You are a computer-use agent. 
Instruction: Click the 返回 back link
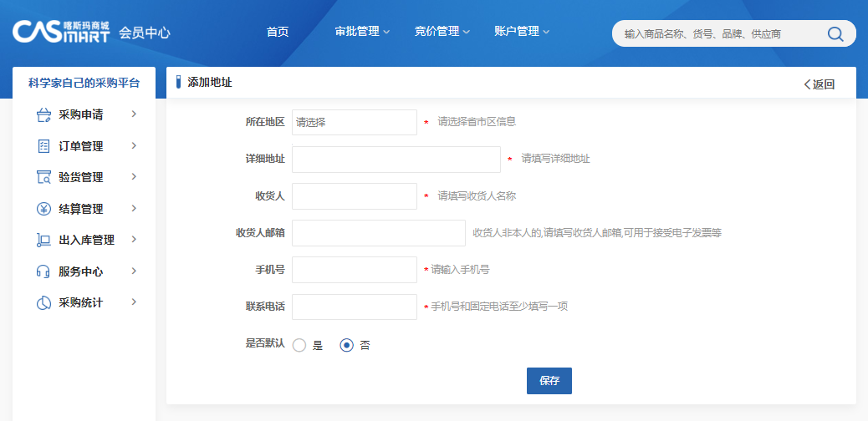pos(819,84)
